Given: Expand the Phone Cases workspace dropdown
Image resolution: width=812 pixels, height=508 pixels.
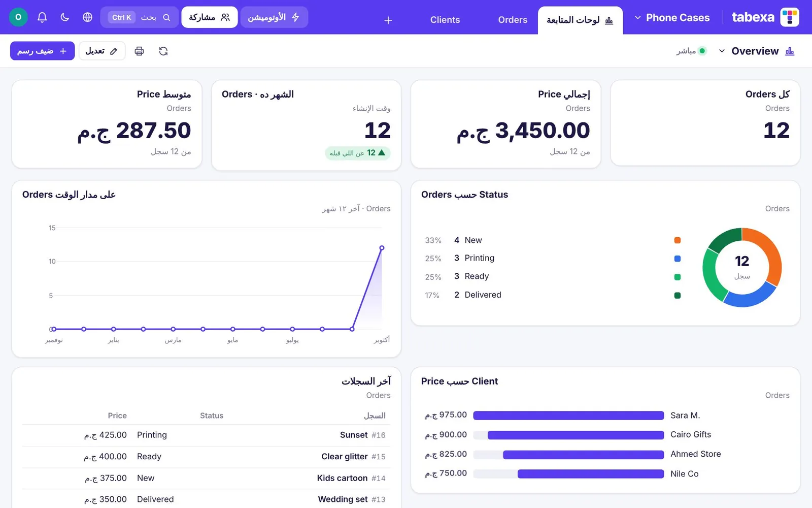Looking at the screenshot, I should (672, 18).
